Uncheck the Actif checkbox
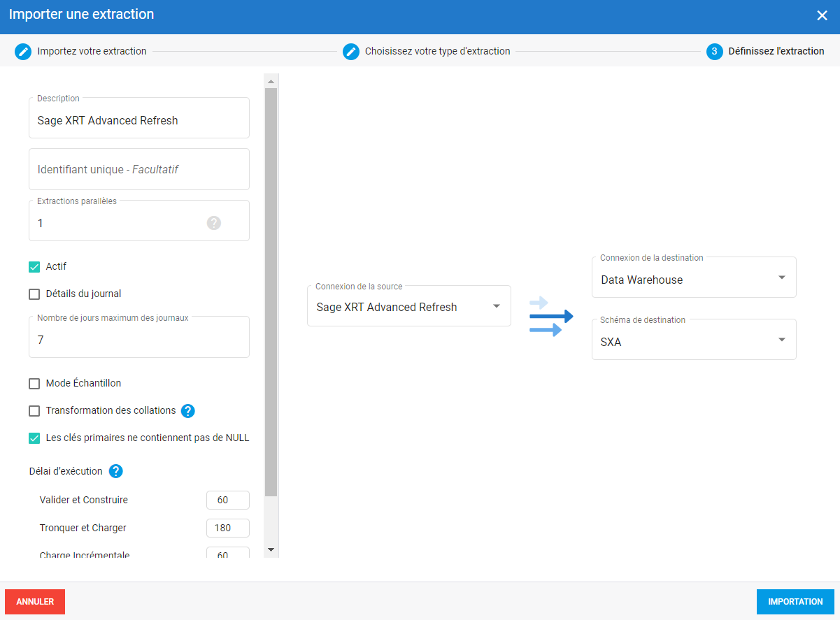 (34, 267)
